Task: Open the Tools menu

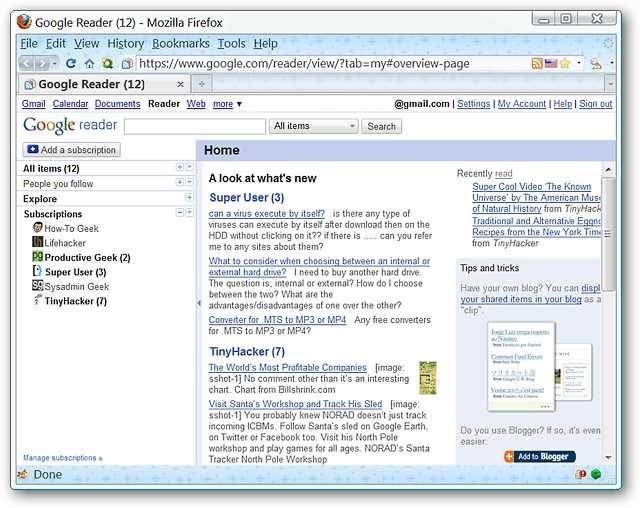Action: click(x=231, y=43)
